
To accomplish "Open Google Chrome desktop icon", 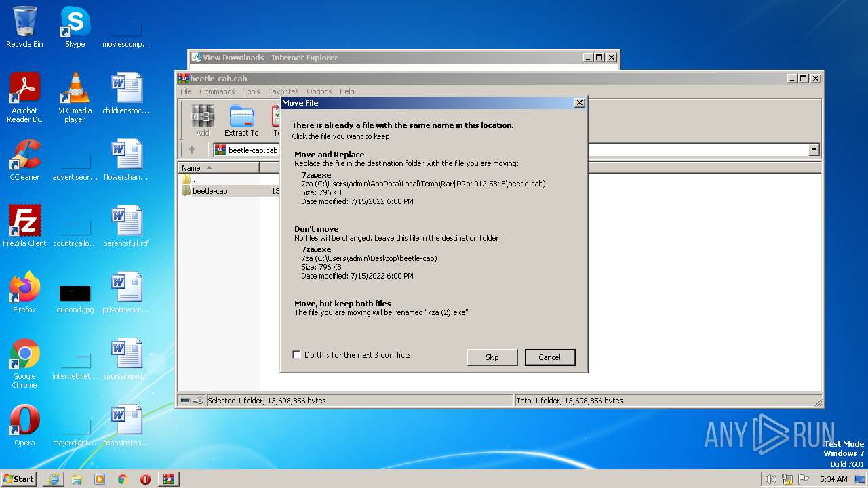I will click(x=24, y=363).
